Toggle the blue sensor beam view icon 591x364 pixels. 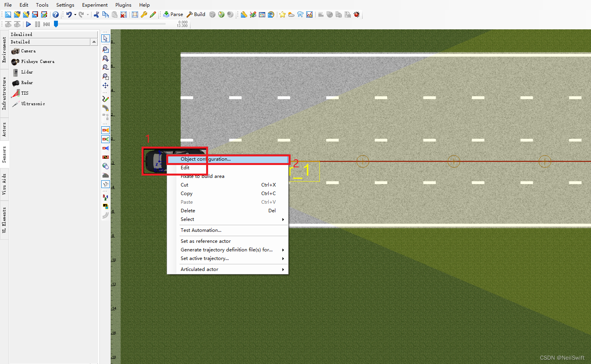pos(106,148)
